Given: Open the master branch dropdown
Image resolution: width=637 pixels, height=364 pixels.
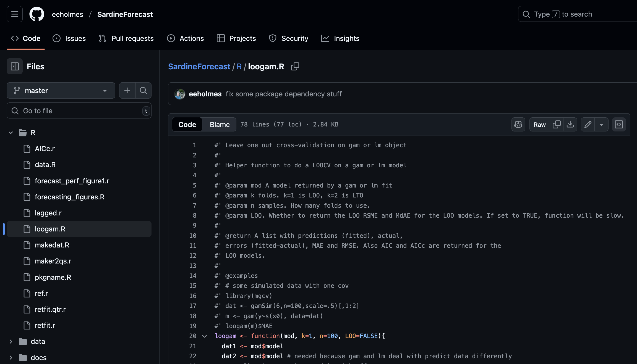Looking at the screenshot, I should [61, 91].
